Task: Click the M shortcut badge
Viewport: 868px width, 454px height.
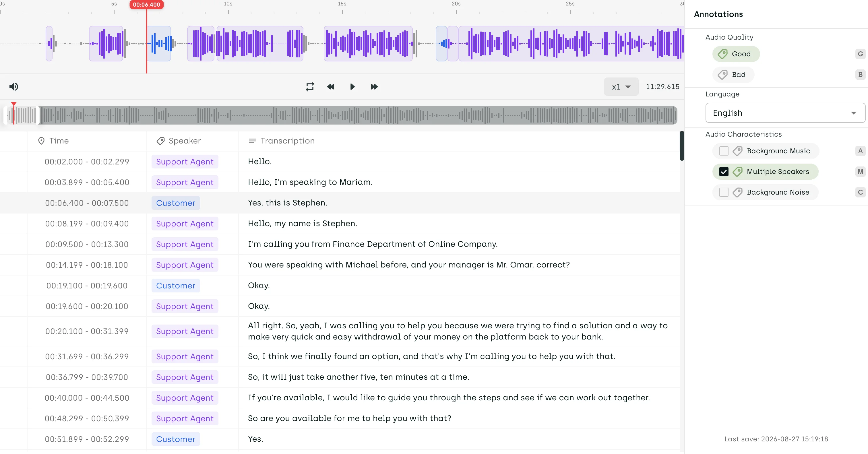Action: click(860, 172)
